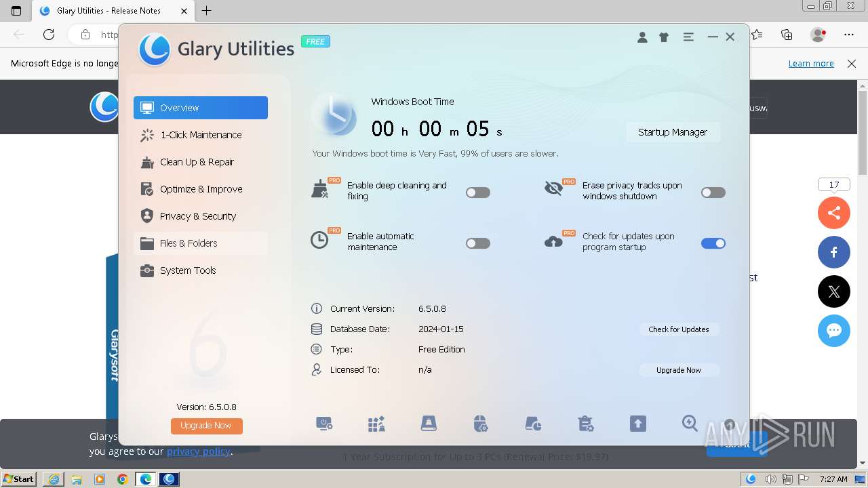The height and width of the screenshot is (488, 868).
Task: Click the taskbar clock showing 7:27 AM
Action: click(x=833, y=479)
